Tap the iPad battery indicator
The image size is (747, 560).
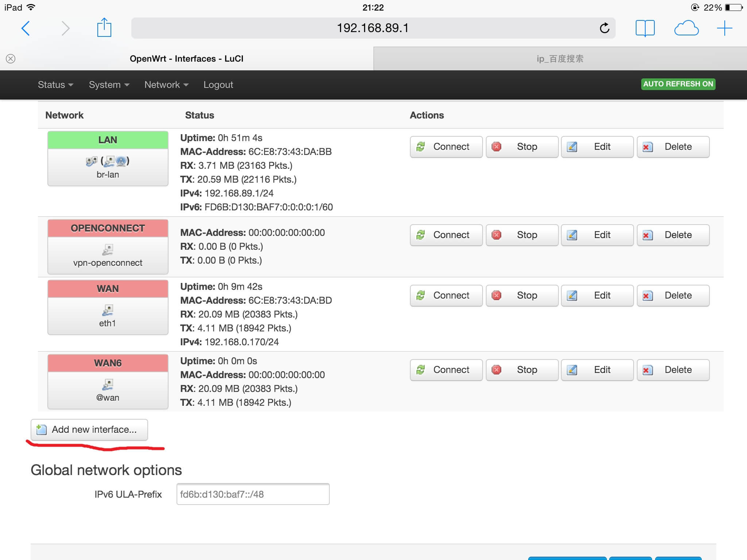pos(734,7)
